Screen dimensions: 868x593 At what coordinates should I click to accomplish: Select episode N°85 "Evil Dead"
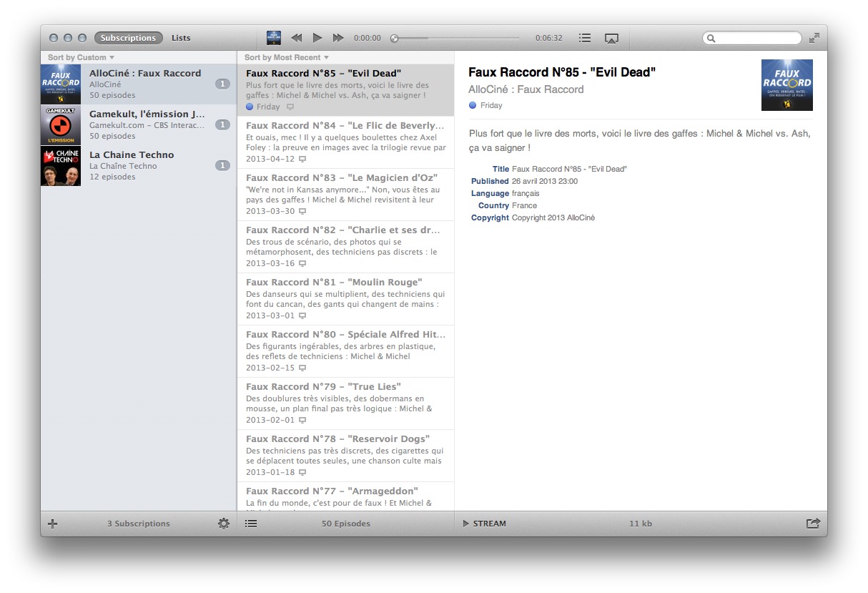(346, 90)
